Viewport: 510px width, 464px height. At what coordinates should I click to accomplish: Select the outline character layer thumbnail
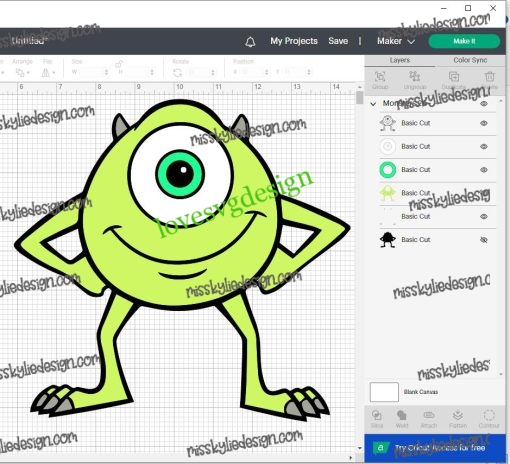coord(388,123)
